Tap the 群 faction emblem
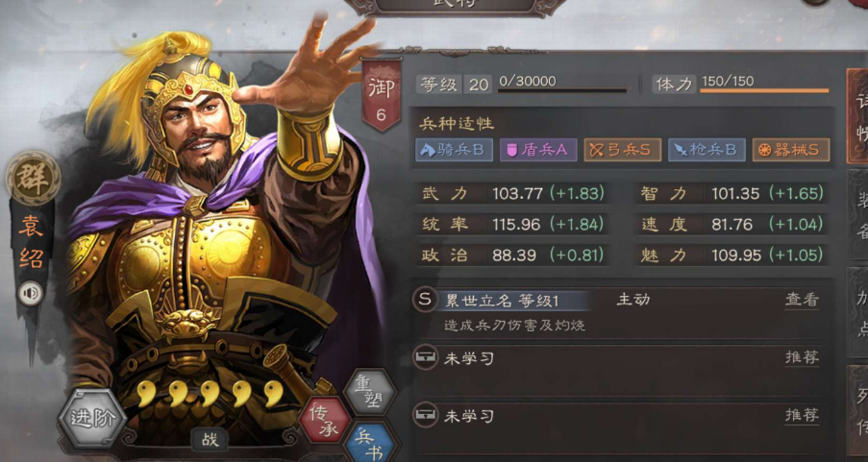 [x=33, y=179]
